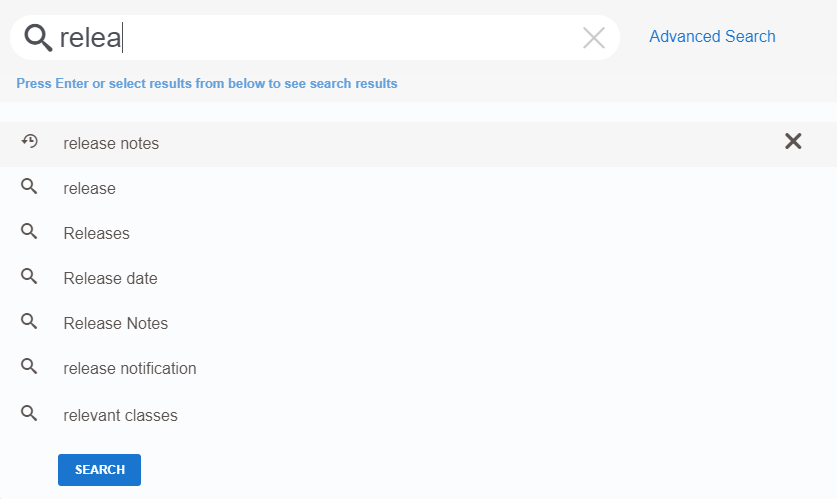The width and height of the screenshot is (837, 499).
Task: Clear the search field with the X icon
Action: click(594, 38)
